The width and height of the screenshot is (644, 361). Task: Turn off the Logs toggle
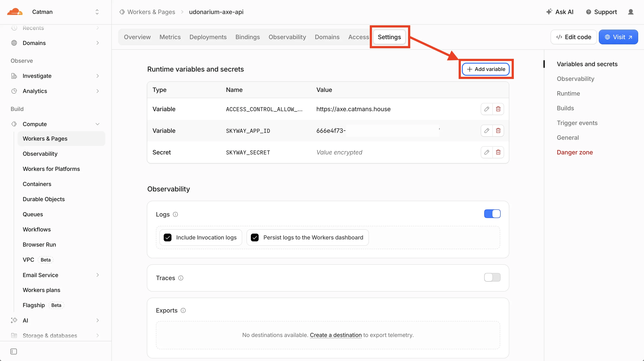(492, 214)
